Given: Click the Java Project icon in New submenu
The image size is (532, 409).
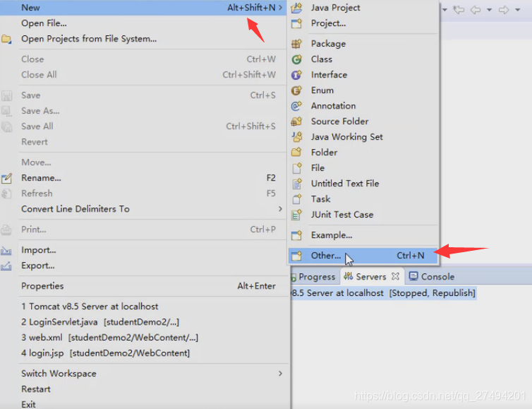Looking at the screenshot, I should pyautogui.click(x=296, y=8).
